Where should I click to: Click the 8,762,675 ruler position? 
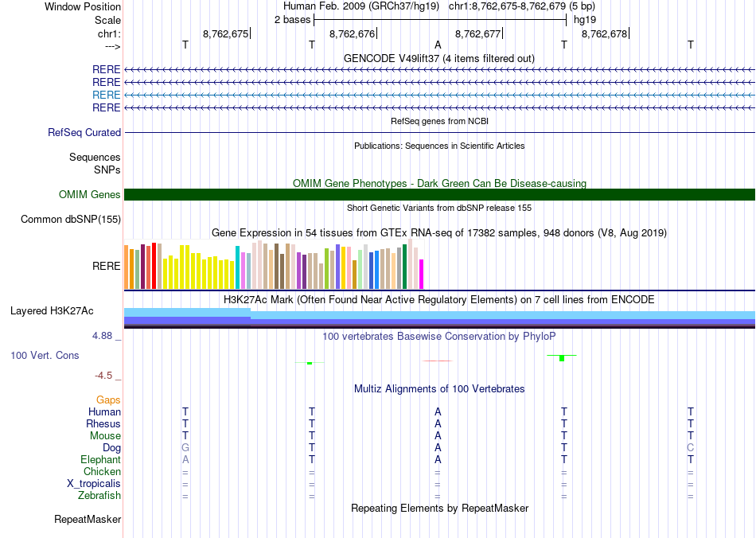226,33
